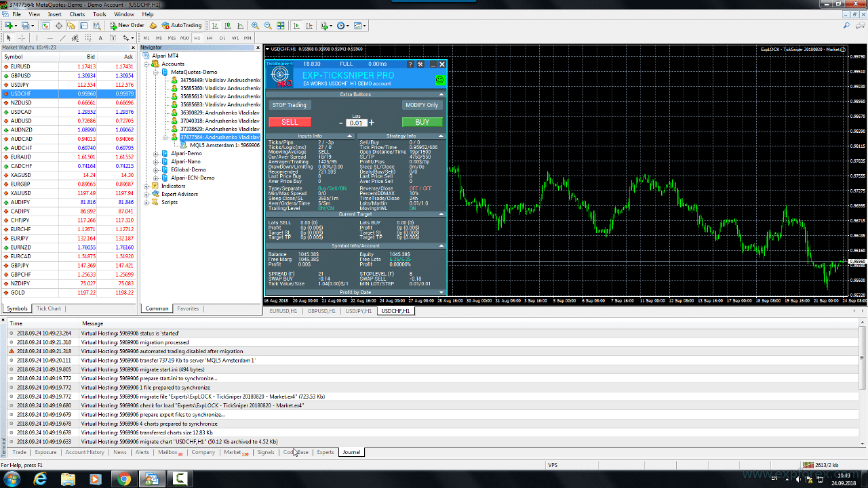This screenshot has height=488, width=868.
Task: Switch timeframe to M15
Action: (x=172, y=38)
